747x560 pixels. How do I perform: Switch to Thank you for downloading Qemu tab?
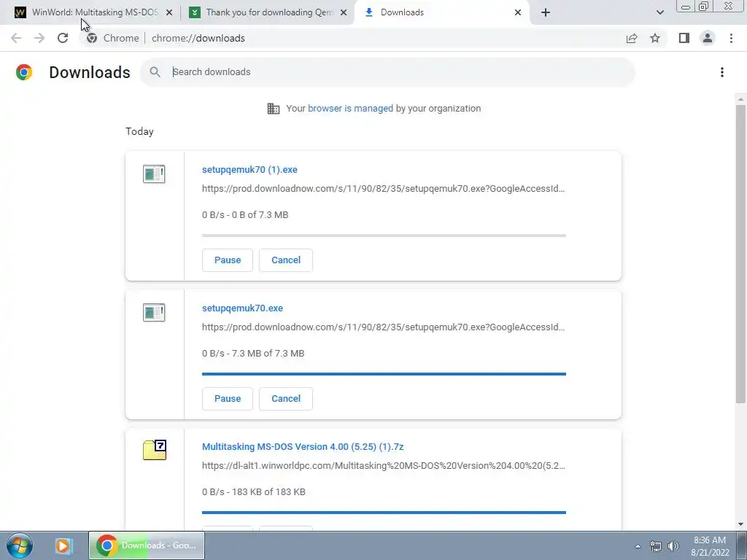pyautogui.click(x=267, y=12)
